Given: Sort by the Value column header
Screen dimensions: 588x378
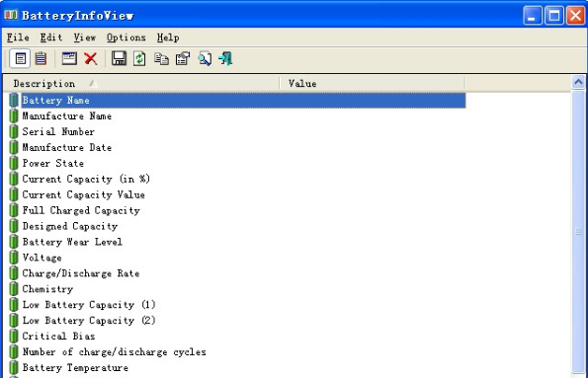Looking at the screenshot, I should click(372, 84).
